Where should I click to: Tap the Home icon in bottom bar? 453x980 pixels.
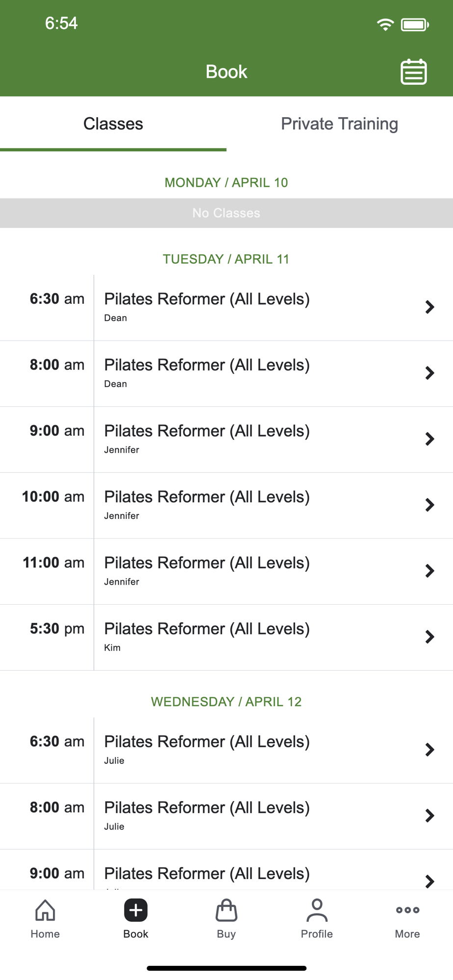(45, 910)
